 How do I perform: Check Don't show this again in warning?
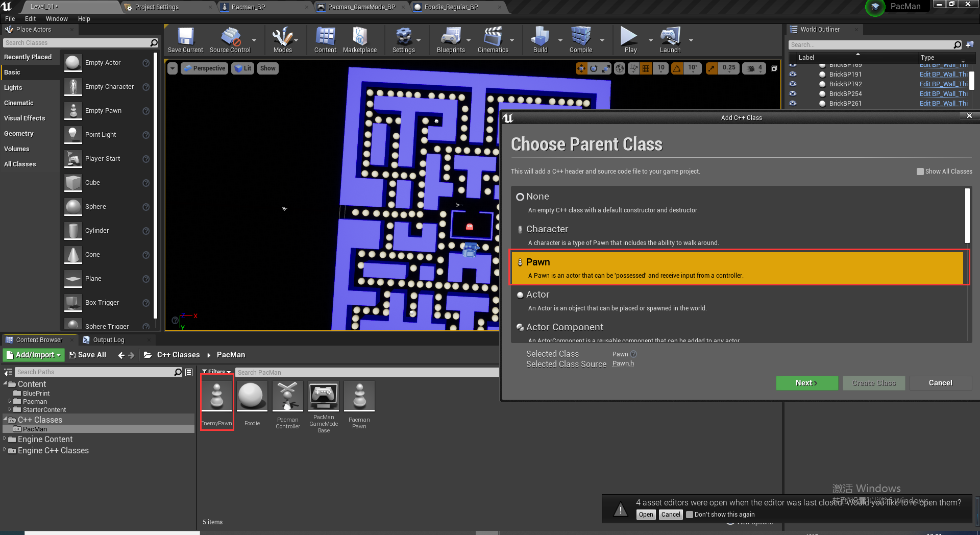(x=690, y=515)
